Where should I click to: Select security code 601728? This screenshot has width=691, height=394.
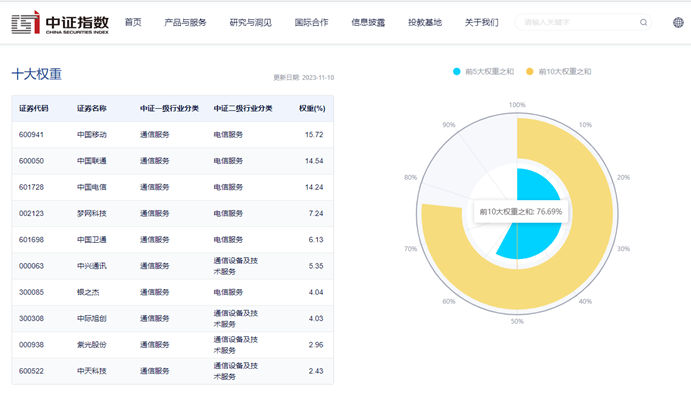click(x=31, y=187)
